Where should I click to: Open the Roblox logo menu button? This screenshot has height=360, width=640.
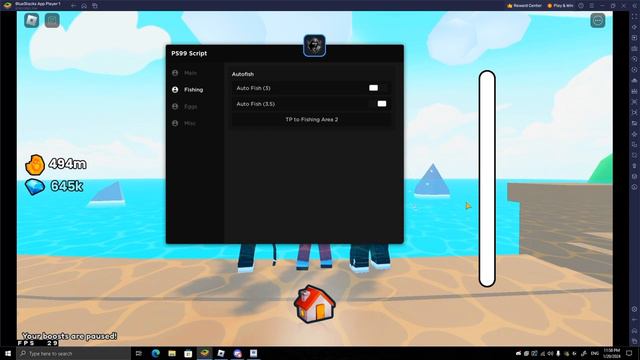(x=31, y=20)
